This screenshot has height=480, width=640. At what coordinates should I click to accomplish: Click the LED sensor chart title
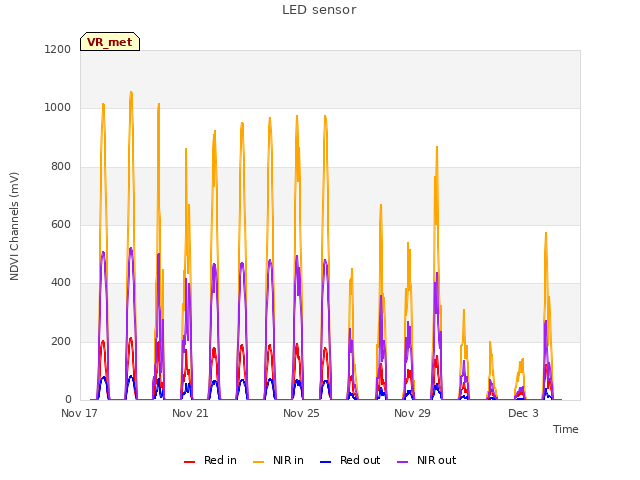(x=319, y=10)
